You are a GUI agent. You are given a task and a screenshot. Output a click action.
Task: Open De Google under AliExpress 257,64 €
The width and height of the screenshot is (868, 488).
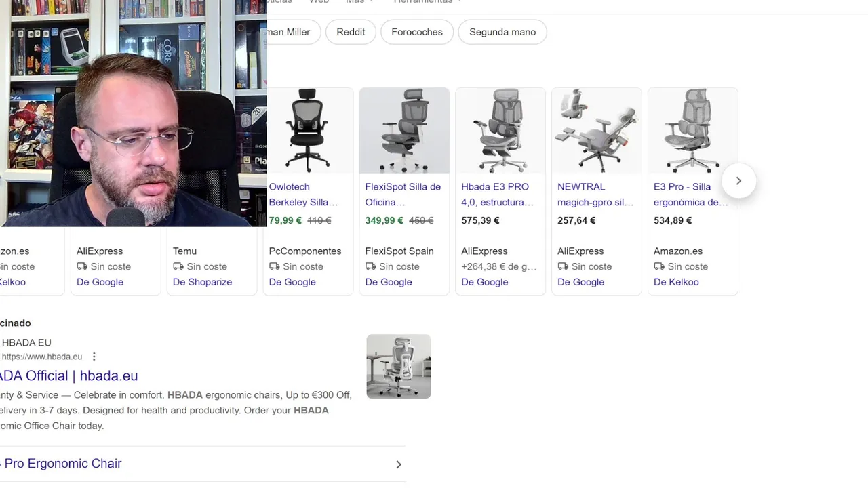coord(581,282)
